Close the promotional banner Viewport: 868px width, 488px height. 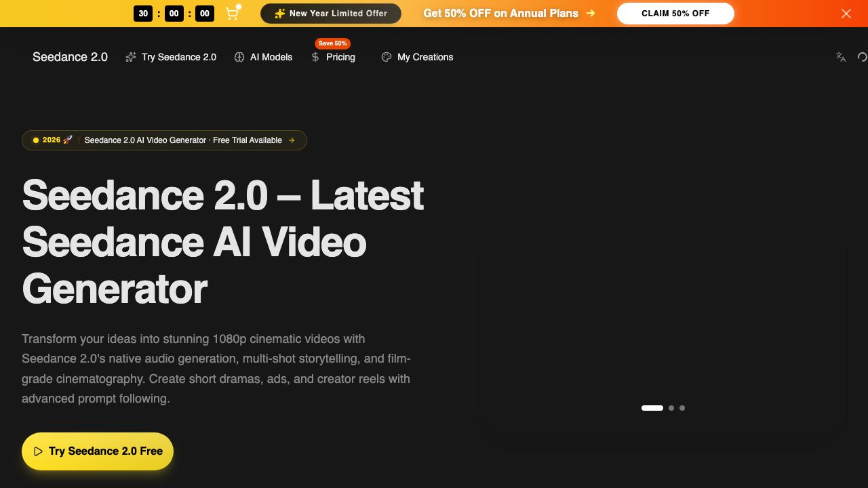click(x=846, y=14)
